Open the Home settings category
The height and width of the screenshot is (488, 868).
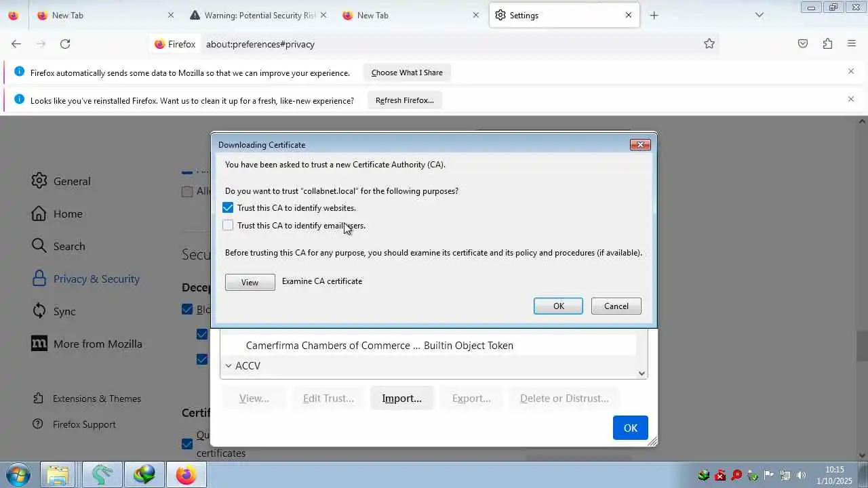(x=57, y=213)
